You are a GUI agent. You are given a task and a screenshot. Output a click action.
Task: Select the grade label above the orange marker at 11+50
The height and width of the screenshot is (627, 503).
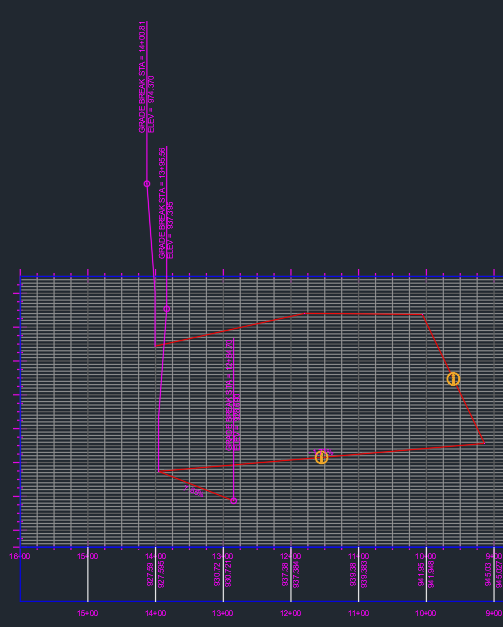pyautogui.click(x=322, y=452)
